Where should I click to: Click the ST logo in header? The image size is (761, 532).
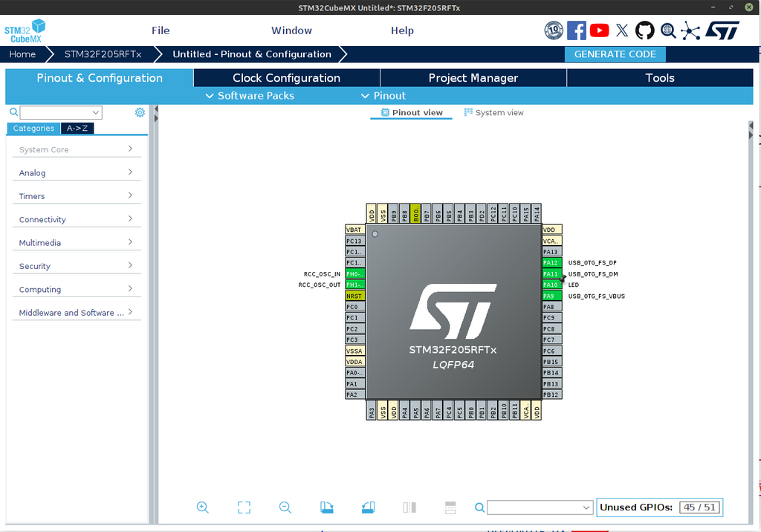722,30
